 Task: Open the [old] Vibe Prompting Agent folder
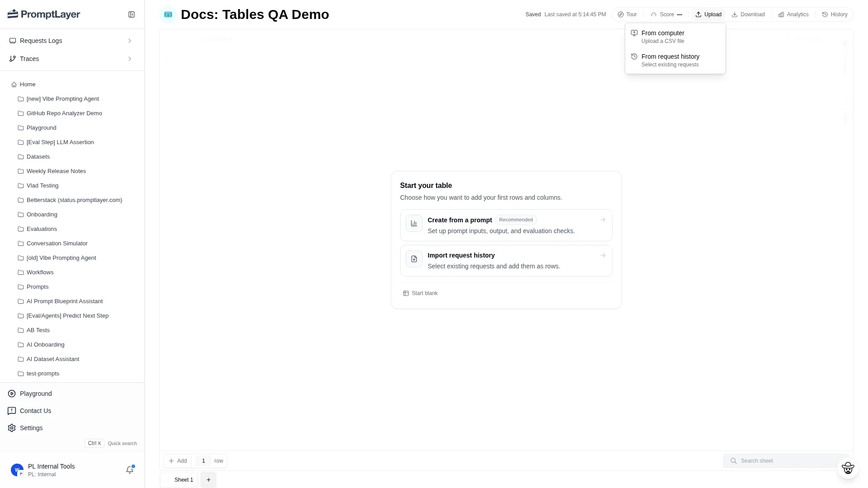(61, 258)
